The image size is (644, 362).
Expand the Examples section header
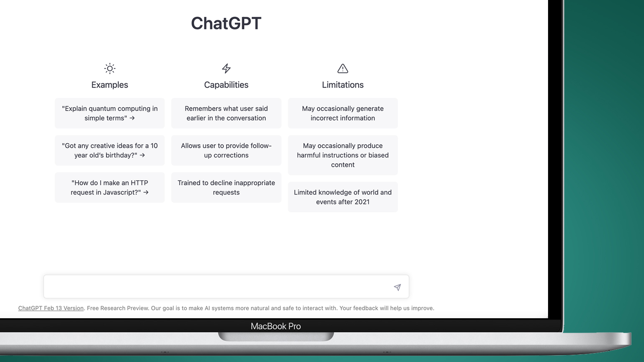110,84
